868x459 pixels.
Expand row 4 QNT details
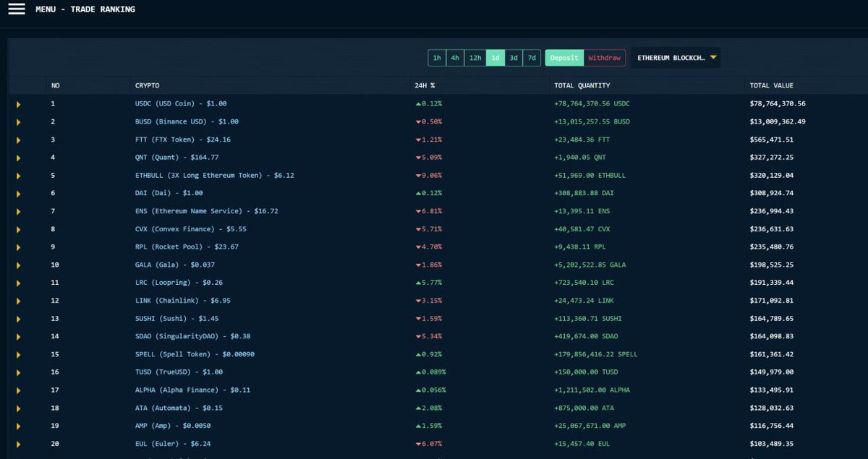tap(18, 158)
